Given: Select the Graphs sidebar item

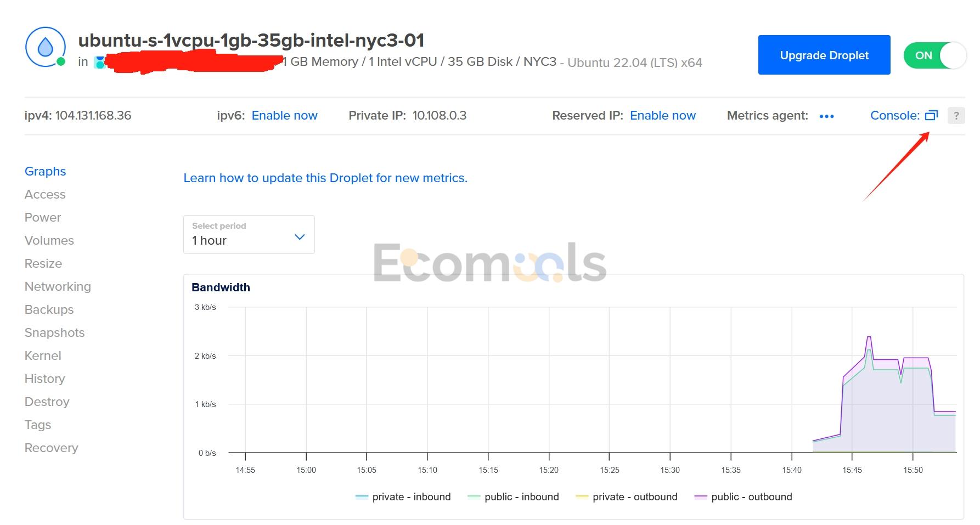Looking at the screenshot, I should (x=46, y=171).
